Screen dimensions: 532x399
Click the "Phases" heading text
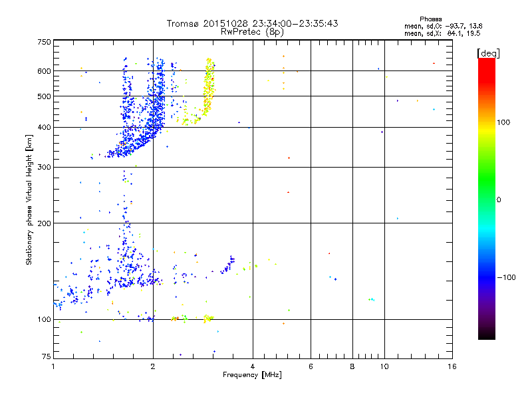point(430,19)
